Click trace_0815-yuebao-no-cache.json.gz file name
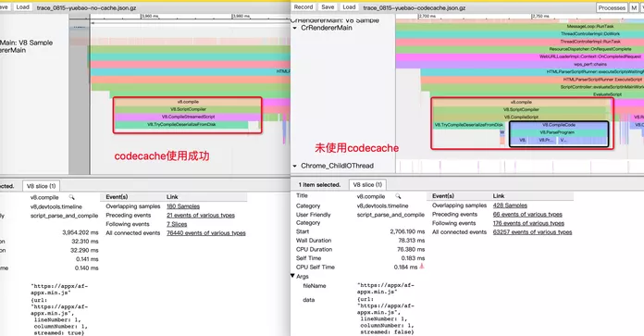644x336 pixels. click(86, 7)
